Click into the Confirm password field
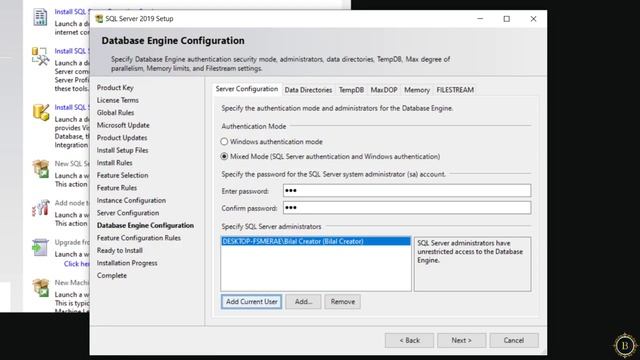The height and width of the screenshot is (360, 640). pyautogui.click(x=407, y=208)
